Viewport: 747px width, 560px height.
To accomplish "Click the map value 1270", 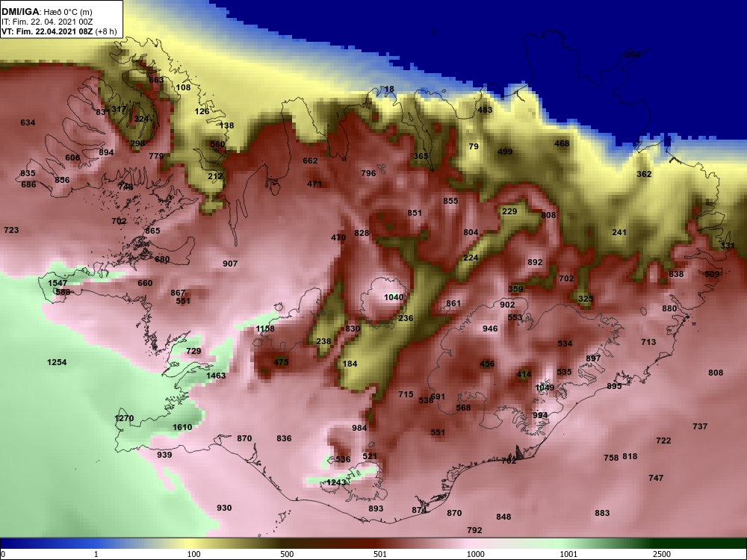I will tap(124, 418).
